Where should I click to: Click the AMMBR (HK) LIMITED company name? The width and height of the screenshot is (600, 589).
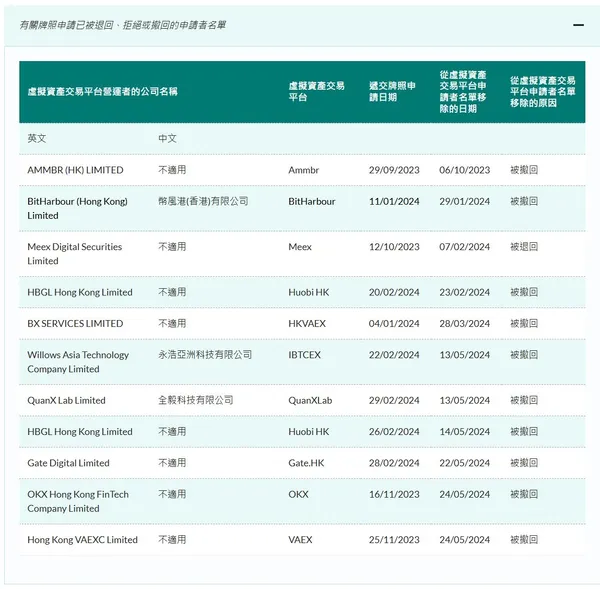[75, 170]
